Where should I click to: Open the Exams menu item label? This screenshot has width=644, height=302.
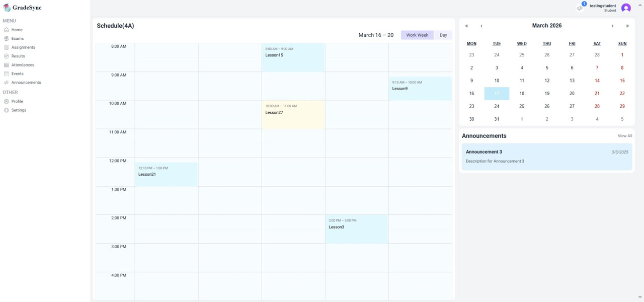coord(18,39)
